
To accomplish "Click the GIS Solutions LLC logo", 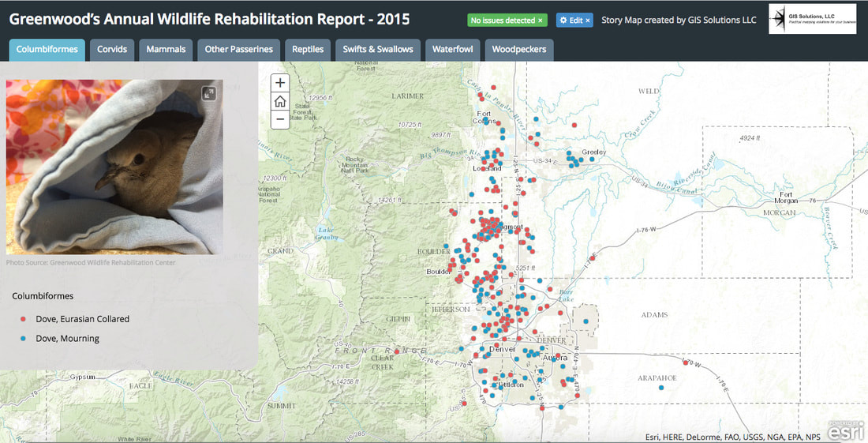I will point(813,19).
